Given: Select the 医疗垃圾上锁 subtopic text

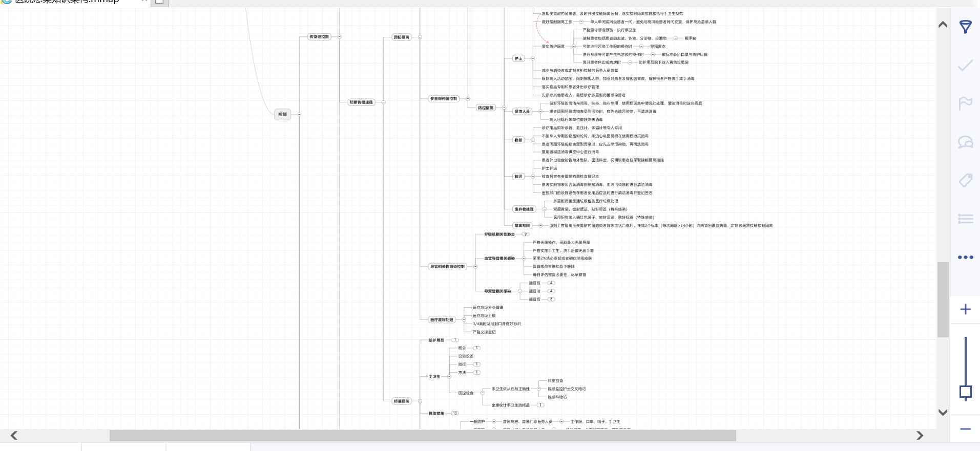Looking at the screenshot, I should (x=484, y=316).
